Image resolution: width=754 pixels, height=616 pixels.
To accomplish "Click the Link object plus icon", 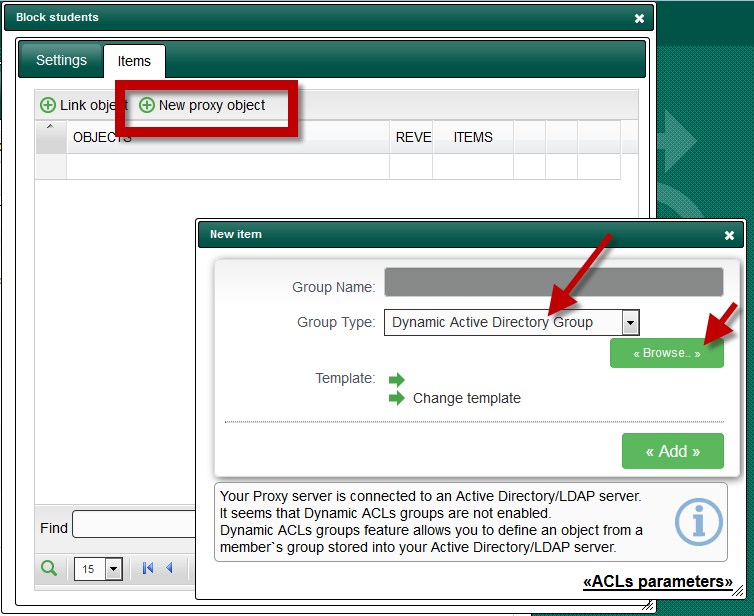I will tap(48, 105).
